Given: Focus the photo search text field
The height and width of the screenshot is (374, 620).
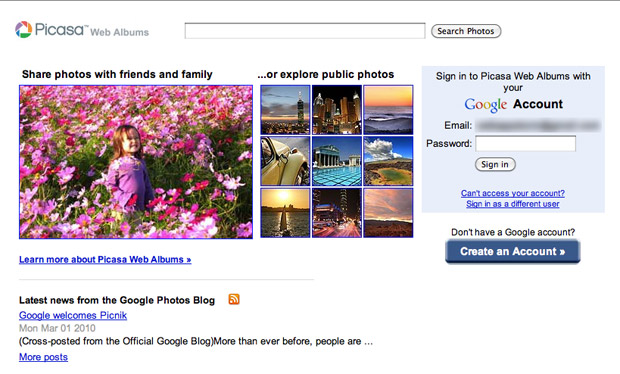Looking at the screenshot, I should click(305, 31).
